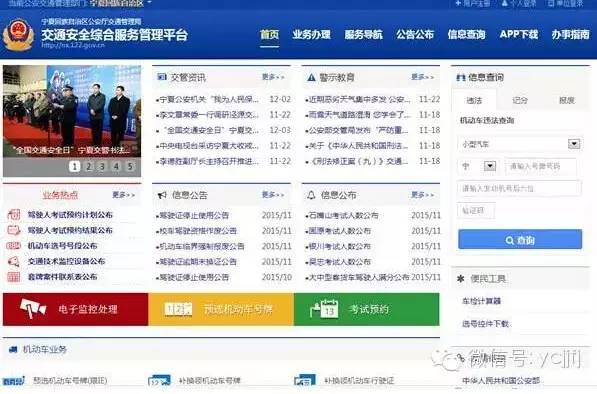
Task: Open 更多 link in 信息公告 section
Action: click(x=273, y=195)
